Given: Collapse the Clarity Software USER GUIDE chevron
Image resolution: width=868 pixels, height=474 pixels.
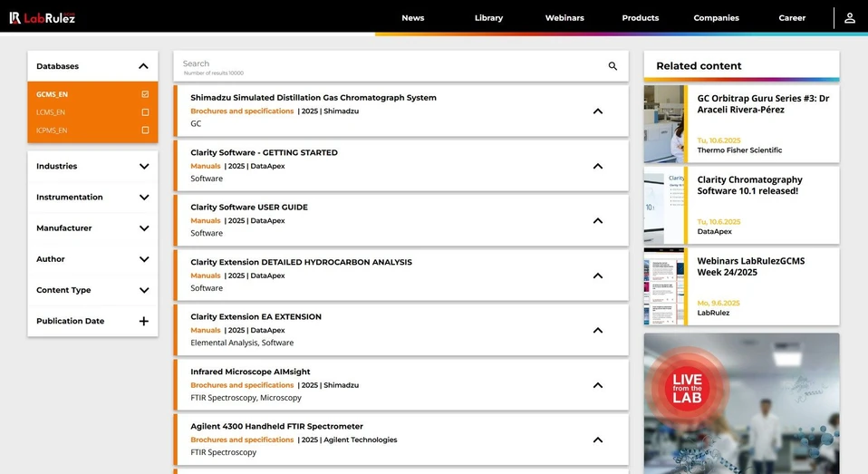Looking at the screenshot, I should 598,221.
